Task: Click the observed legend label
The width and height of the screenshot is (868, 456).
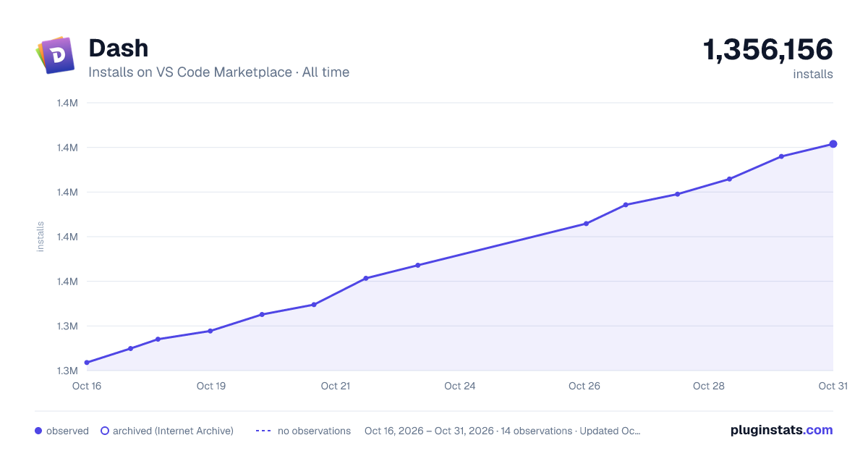Action: tap(67, 431)
